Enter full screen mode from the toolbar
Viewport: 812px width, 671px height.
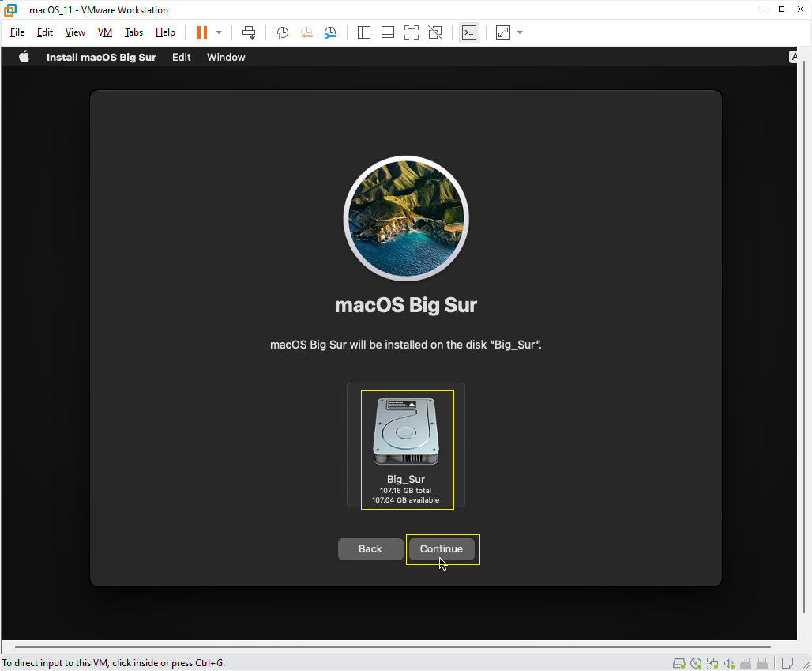click(x=412, y=32)
